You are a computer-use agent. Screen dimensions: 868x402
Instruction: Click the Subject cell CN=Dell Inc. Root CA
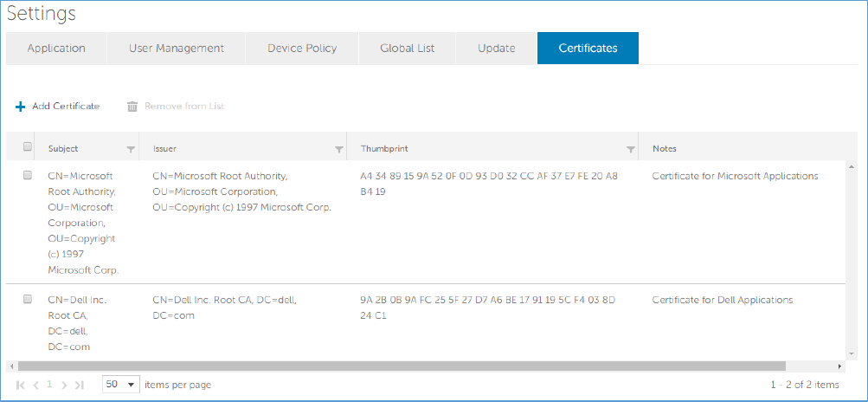click(77, 323)
